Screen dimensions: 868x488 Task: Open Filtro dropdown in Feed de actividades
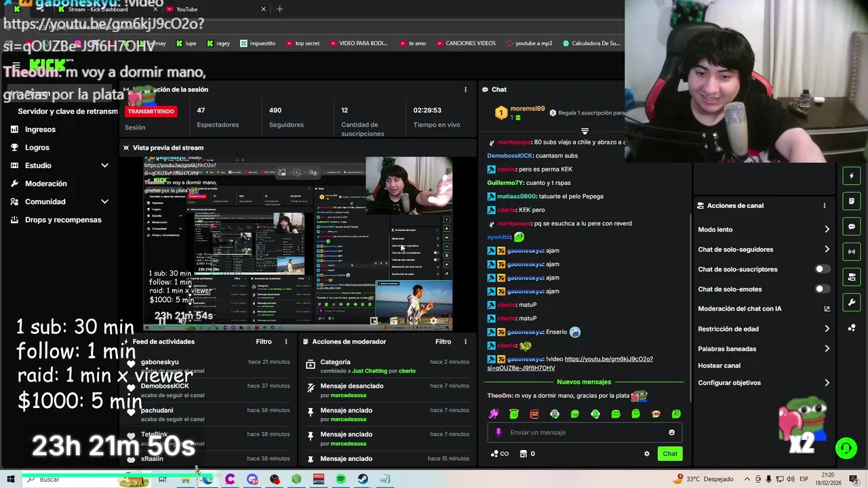264,342
